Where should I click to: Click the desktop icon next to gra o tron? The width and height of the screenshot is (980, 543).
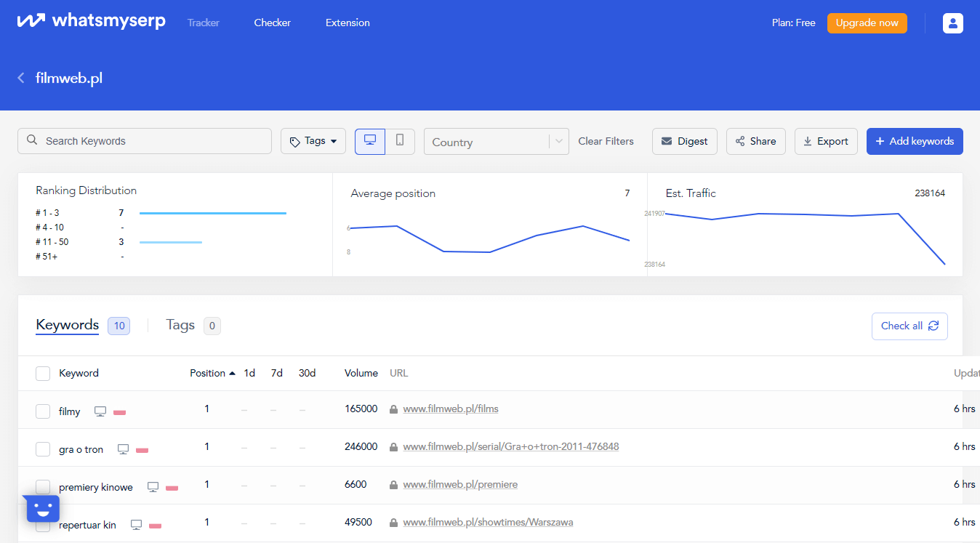[123, 449]
